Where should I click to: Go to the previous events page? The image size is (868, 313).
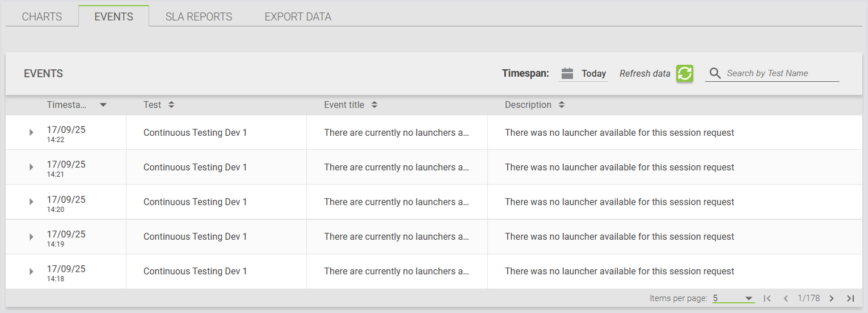(786, 298)
